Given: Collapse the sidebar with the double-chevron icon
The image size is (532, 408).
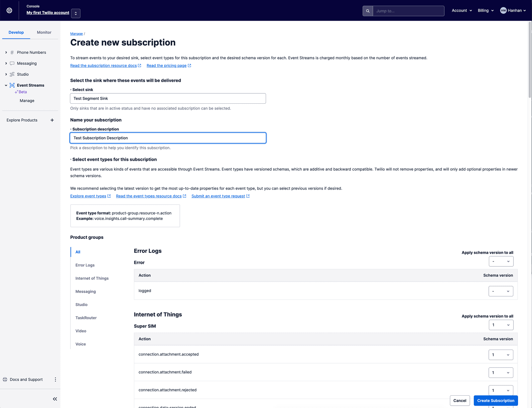Looking at the screenshot, I should 55,399.
